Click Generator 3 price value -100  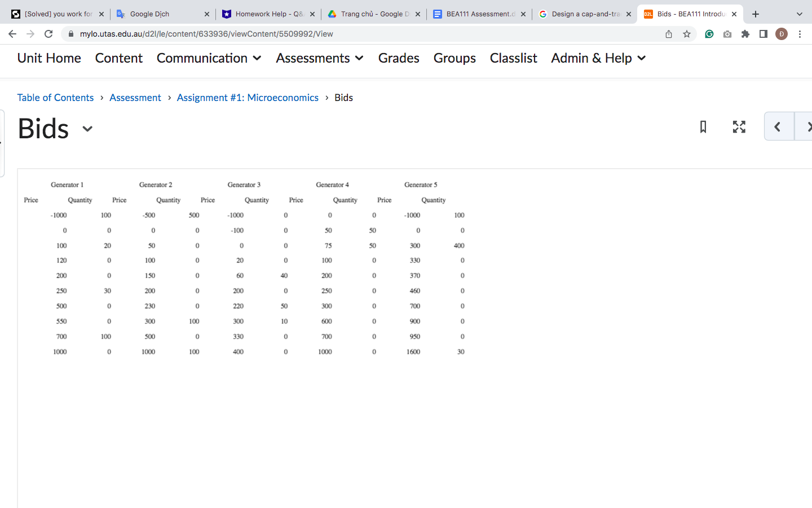tap(237, 230)
